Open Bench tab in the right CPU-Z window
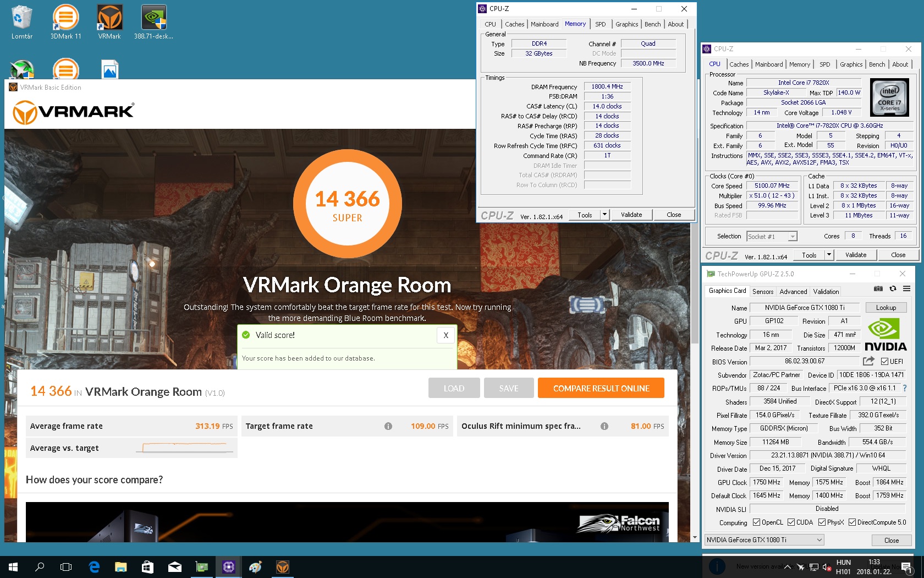The image size is (924, 578). coord(877,64)
